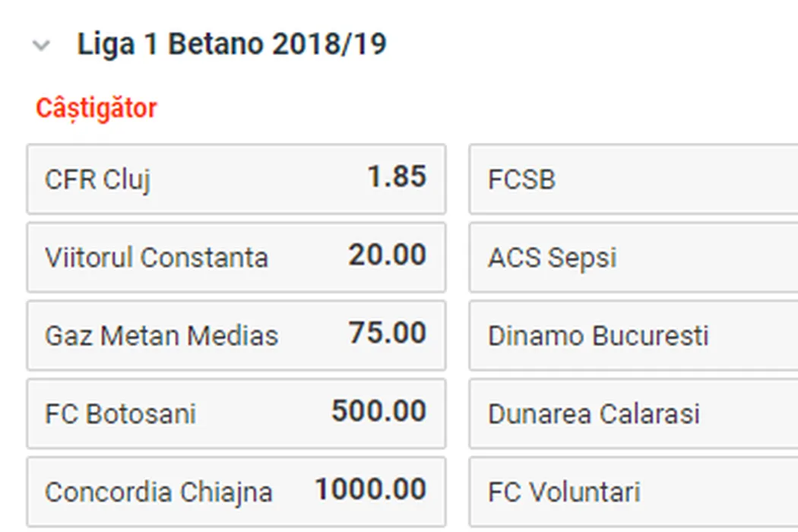Collapse the Liga 1 Betano 2018/19 section

(41, 46)
